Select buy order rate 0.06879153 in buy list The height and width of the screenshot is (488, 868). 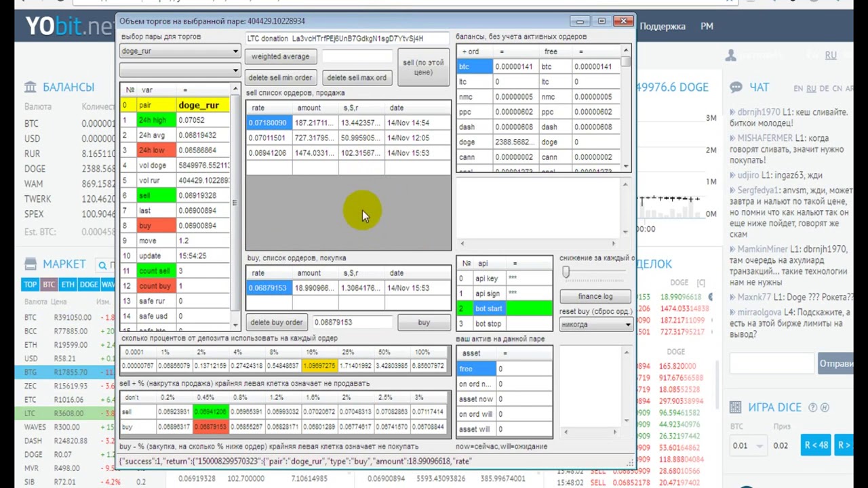tap(269, 287)
